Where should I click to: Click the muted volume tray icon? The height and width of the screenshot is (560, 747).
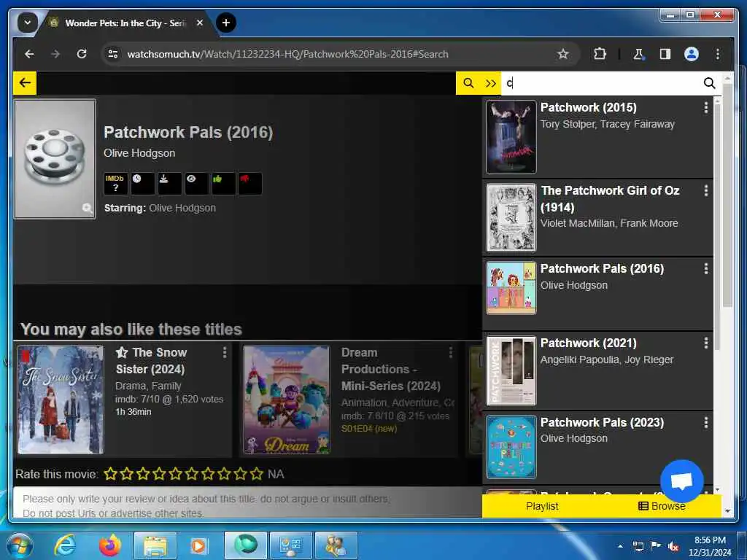673,547
